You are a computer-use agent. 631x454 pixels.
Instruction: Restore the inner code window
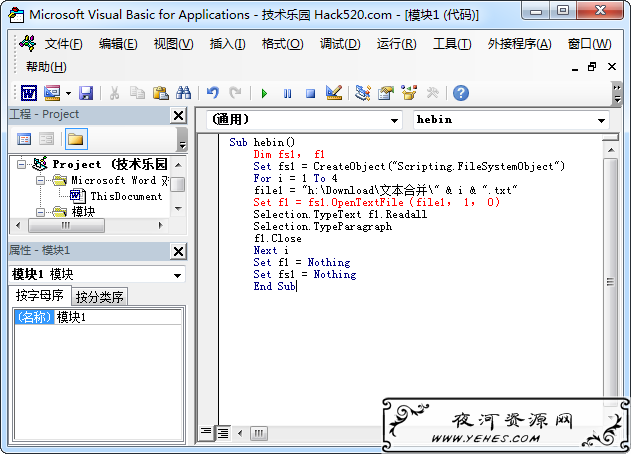click(592, 67)
